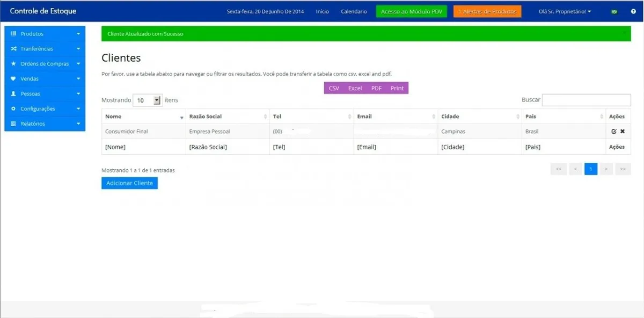The height and width of the screenshot is (318, 644).
Task: Click the edit icon for Consumidor Final
Action: 614,132
